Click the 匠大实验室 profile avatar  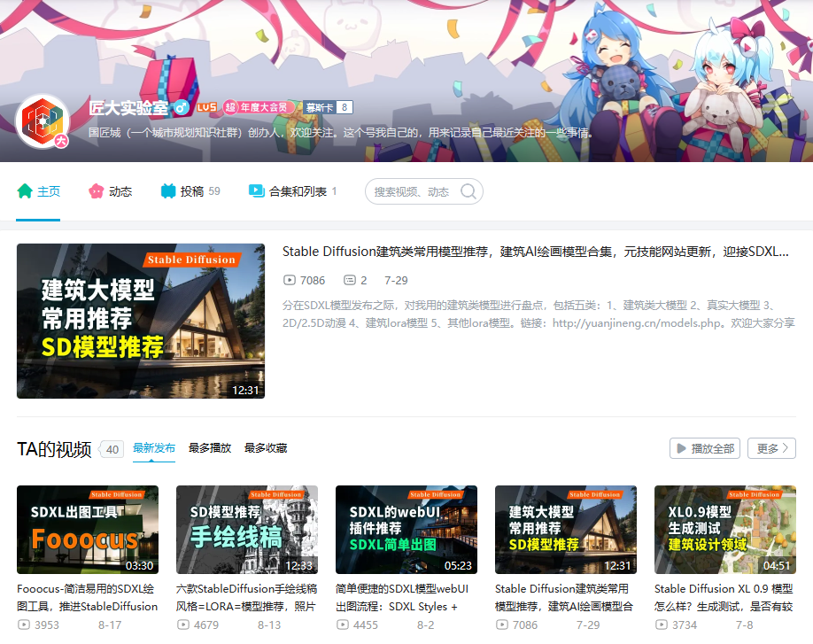coord(42,121)
